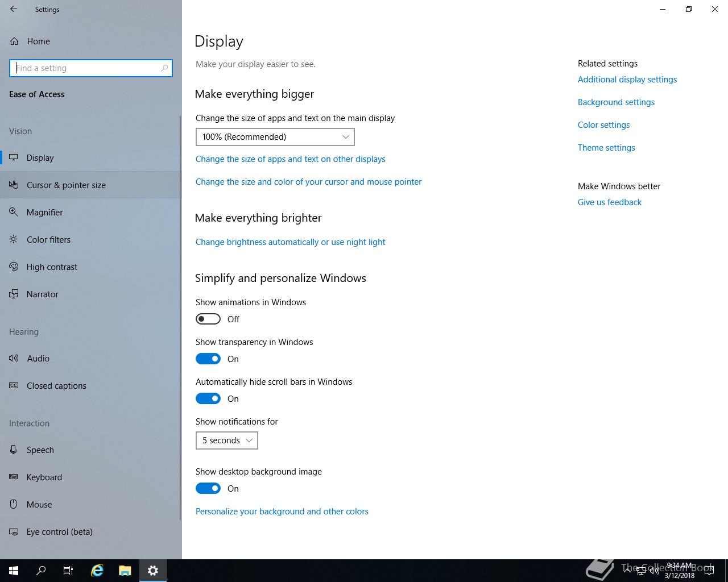Open File Explorer from taskbar
Screen dimensions: 728x582
click(x=125, y=571)
